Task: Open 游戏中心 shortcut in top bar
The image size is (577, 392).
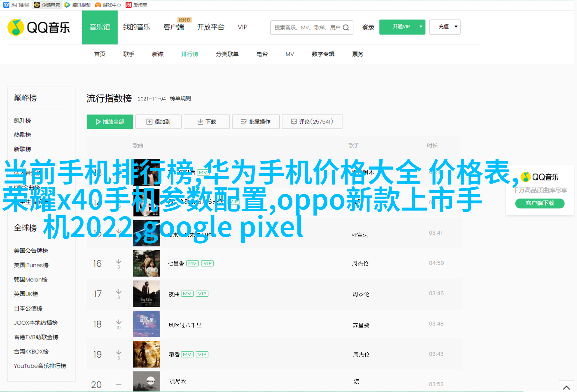Action: click(108, 5)
